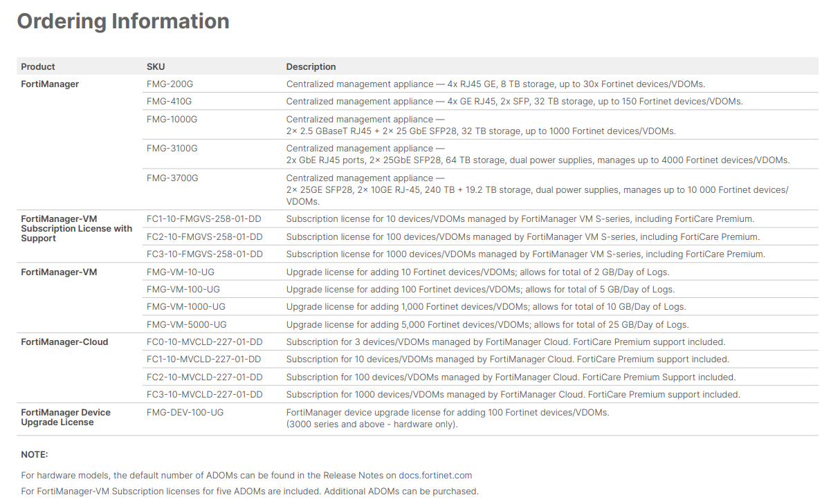Viewport: 840px width, 504px height.
Task: Click SKU FMG-410G
Action: click(x=169, y=101)
